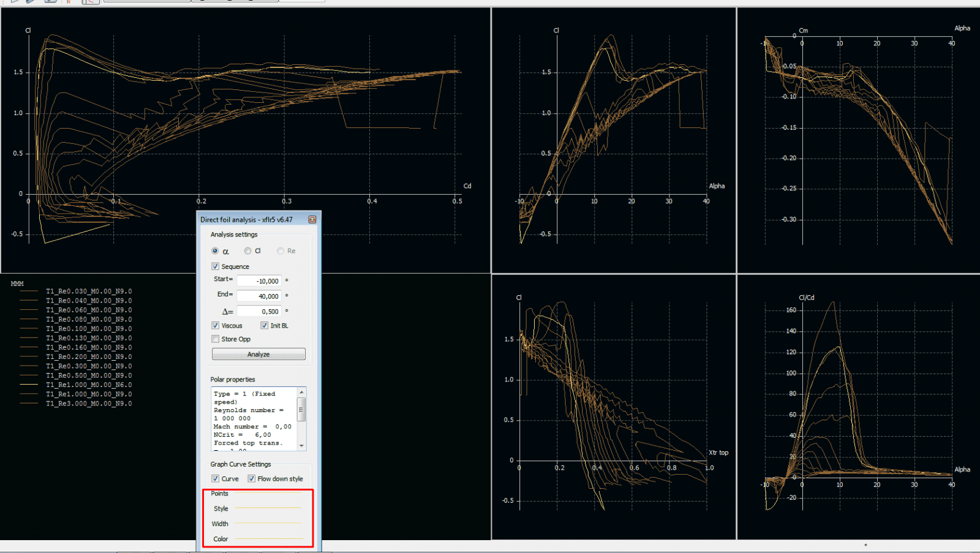Click the Δ increment input field

coord(259,312)
